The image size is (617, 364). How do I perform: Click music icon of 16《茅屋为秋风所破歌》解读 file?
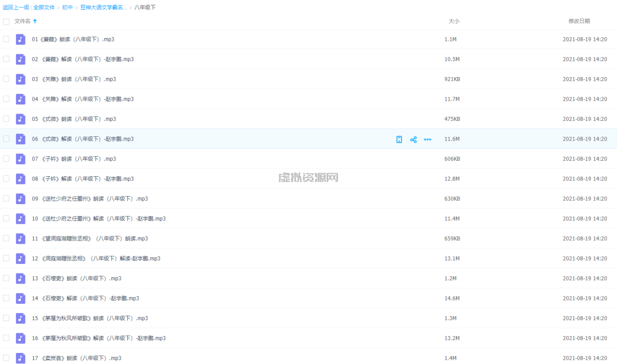click(20, 338)
